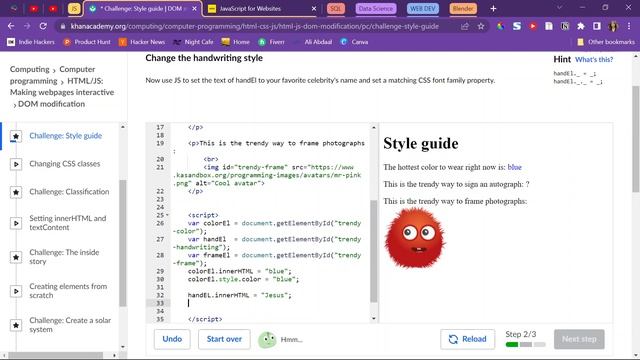Click play icon beside Changing CSS classes
The height and width of the screenshot is (360, 640).
[x=16, y=164]
